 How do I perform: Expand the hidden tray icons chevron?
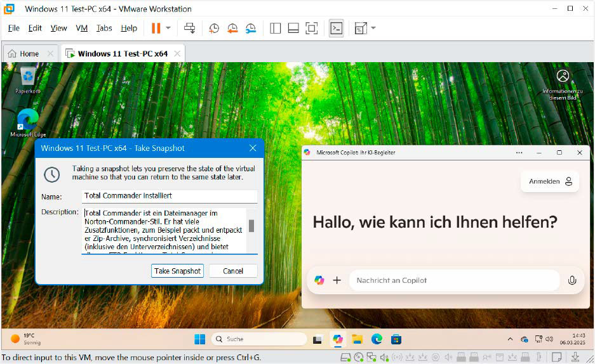tap(510, 339)
